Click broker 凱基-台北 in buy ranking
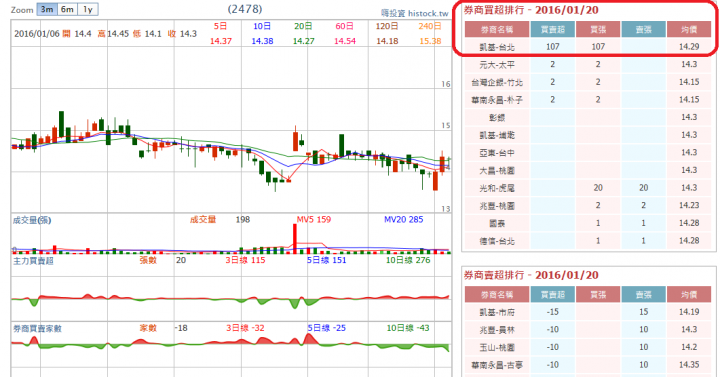Viewport: 720px width, 377px height. click(497, 47)
